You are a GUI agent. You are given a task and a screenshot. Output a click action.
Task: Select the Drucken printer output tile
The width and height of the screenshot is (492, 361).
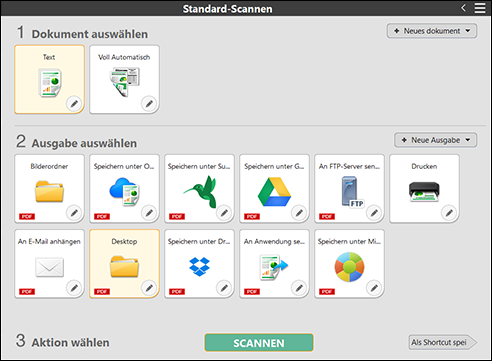(424, 189)
